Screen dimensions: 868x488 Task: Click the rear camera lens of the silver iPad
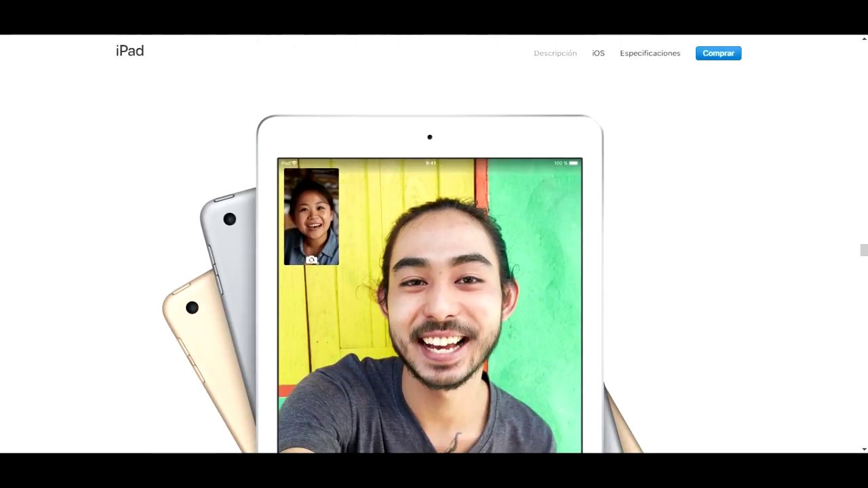pyautogui.click(x=230, y=219)
